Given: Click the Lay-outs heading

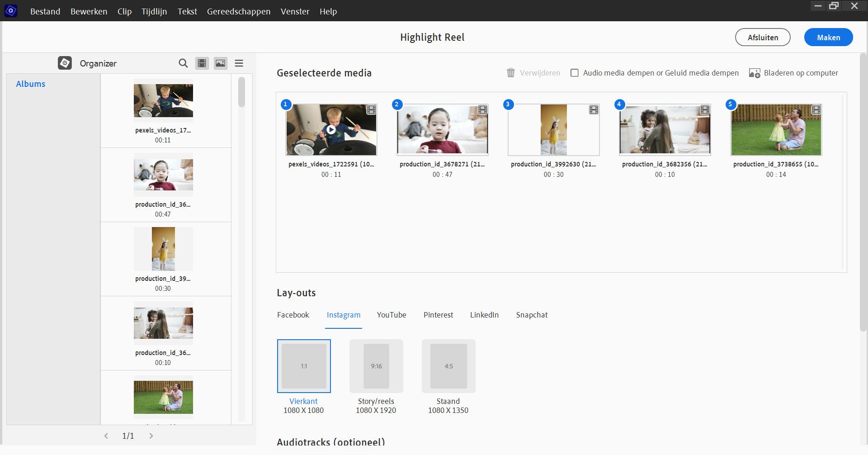Looking at the screenshot, I should 296,293.
